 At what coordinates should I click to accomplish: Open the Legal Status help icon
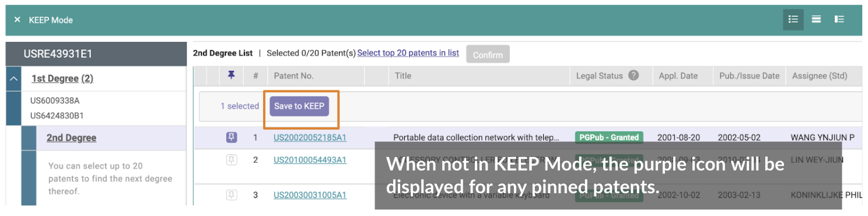633,75
